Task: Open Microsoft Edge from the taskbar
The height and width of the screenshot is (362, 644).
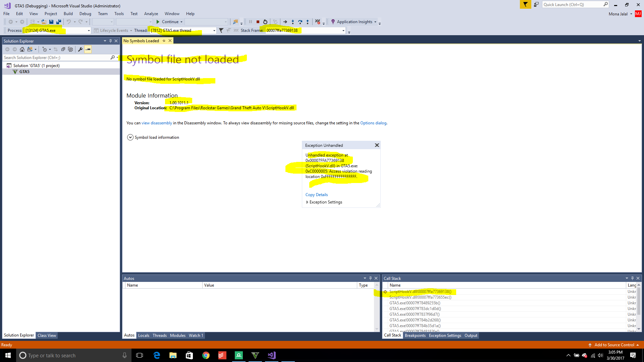Action: (x=157, y=355)
